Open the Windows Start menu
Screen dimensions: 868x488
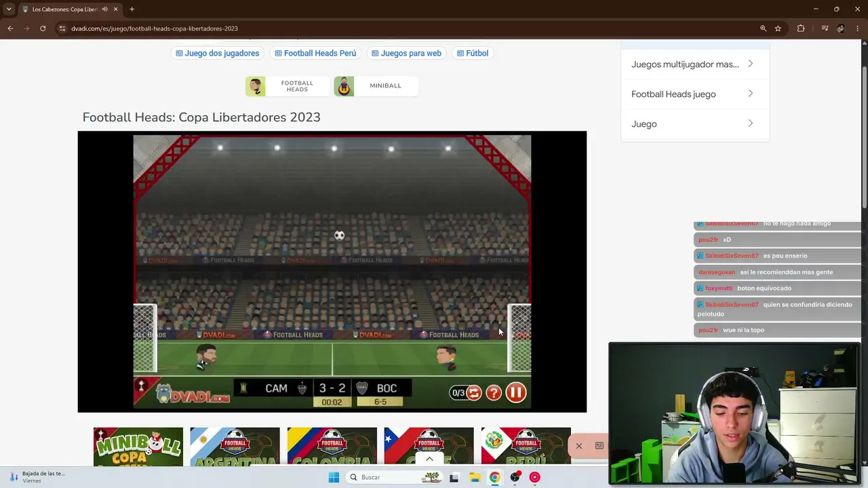[x=334, y=477]
